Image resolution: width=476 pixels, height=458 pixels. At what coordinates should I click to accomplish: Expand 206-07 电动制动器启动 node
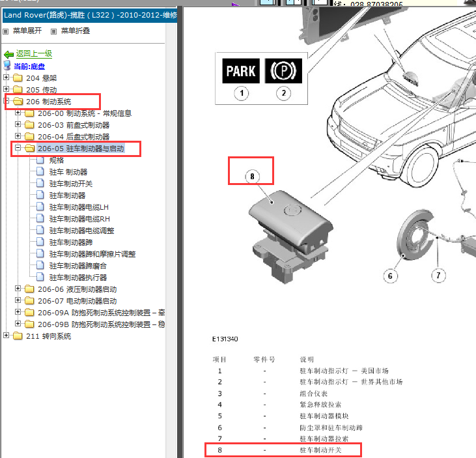18,300
